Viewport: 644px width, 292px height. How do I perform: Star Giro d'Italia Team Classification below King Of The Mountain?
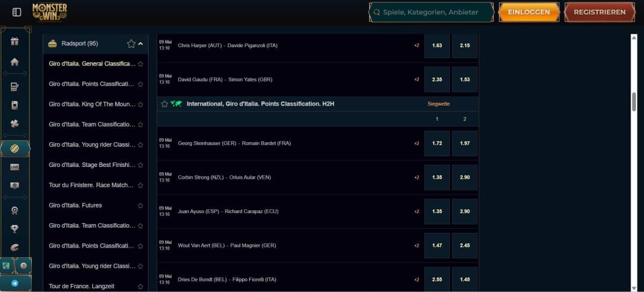pos(141,125)
